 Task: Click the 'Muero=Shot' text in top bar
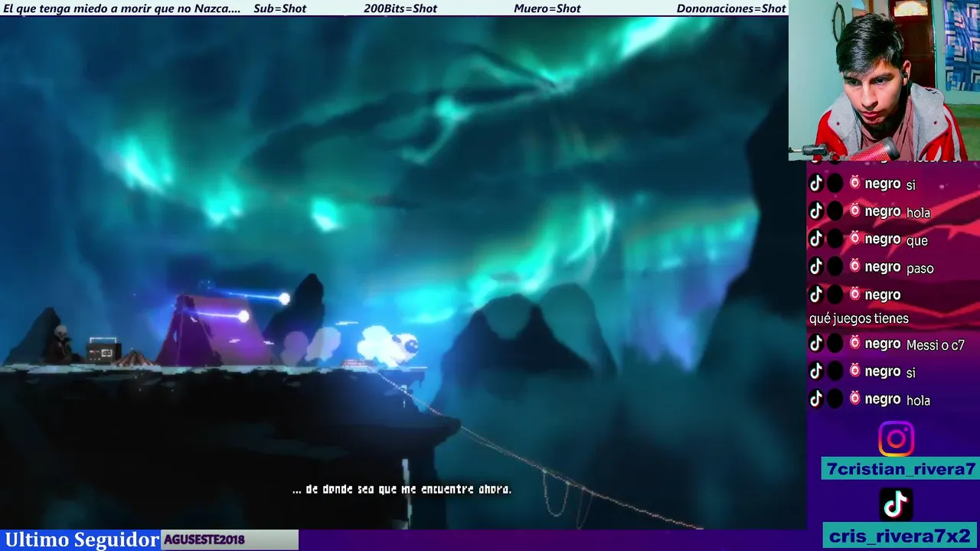547,8
